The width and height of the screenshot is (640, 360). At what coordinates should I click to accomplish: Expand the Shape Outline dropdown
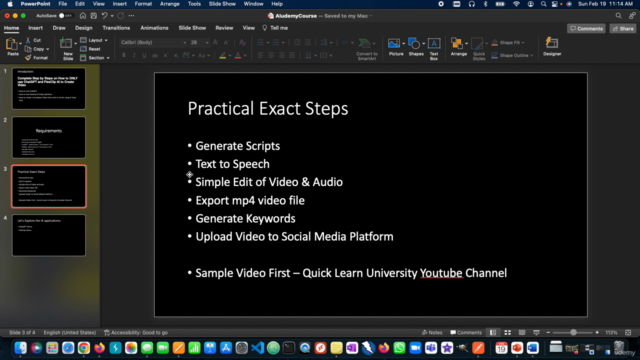point(531,56)
